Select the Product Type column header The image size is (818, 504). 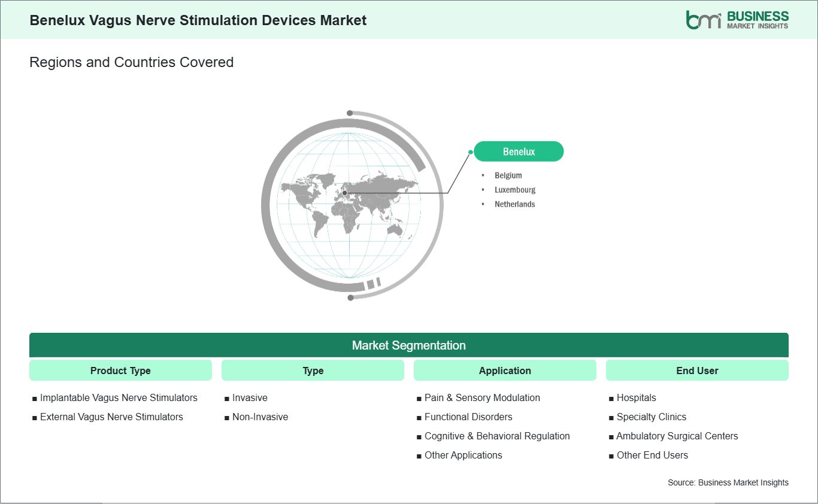(x=120, y=371)
